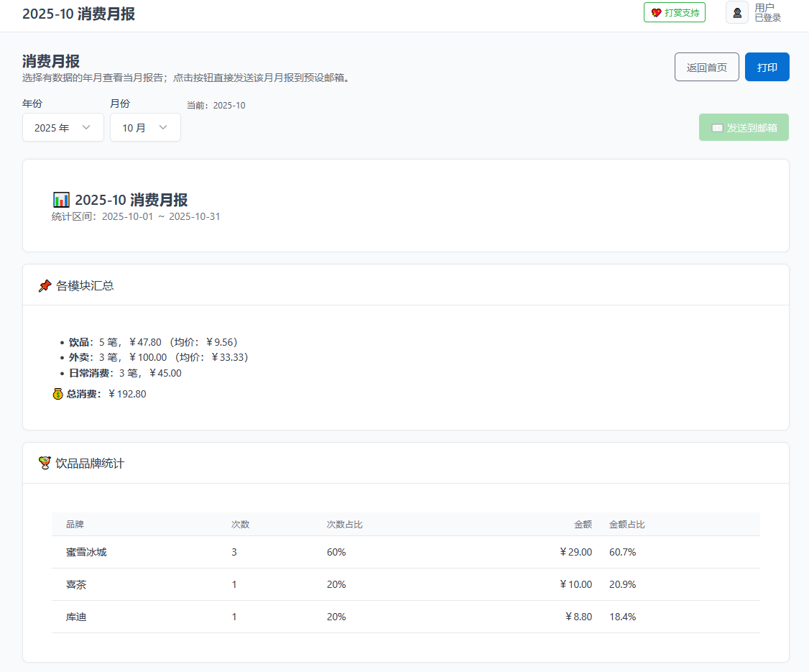Screen dimensions: 809x672
Task: Click the money bag icon beside 总消费
Action: [x=58, y=394]
